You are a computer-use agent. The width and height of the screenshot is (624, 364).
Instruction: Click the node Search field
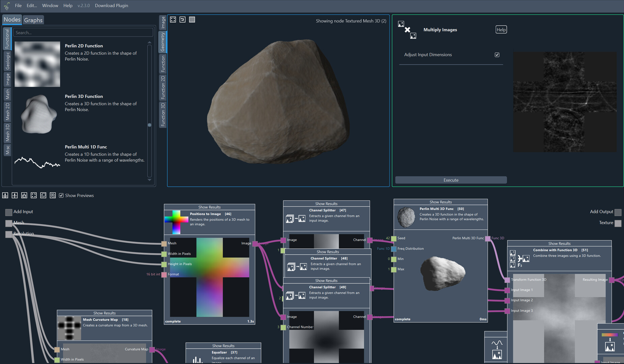83,33
